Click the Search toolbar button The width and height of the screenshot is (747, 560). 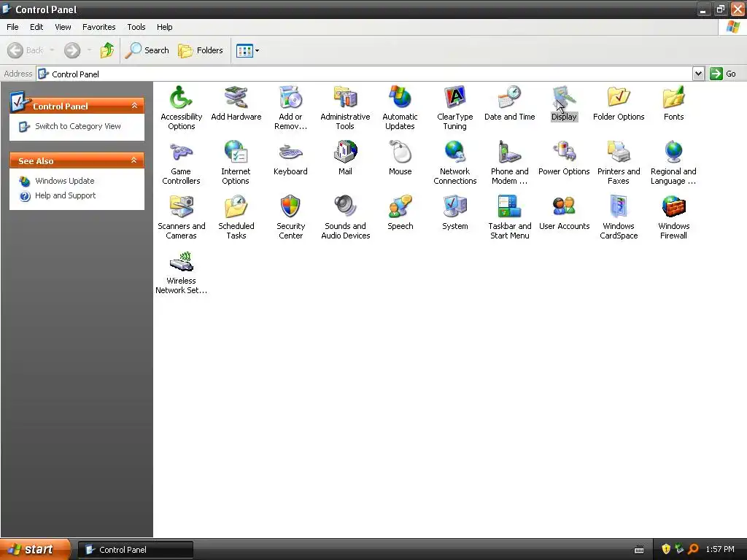147,50
